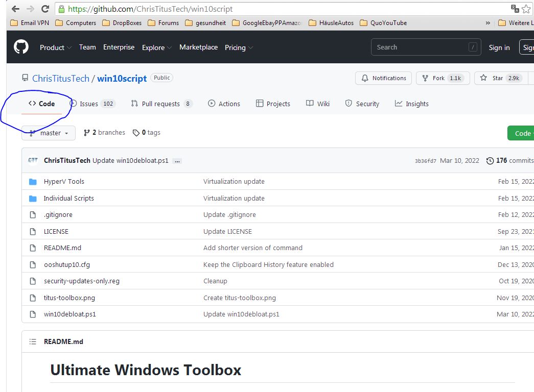Screen dimensions: 534x392
Task: Click the GitHub Search input field
Action: click(x=426, y=47)
